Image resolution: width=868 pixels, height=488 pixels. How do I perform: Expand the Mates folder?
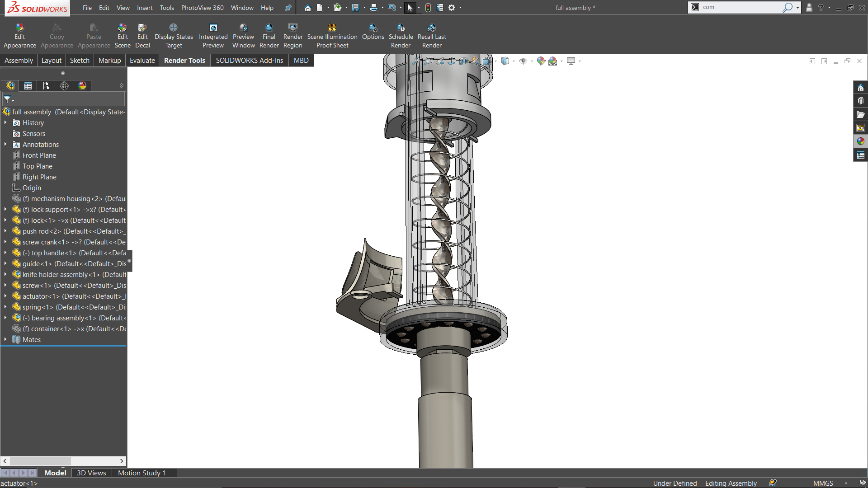(5, 340)
